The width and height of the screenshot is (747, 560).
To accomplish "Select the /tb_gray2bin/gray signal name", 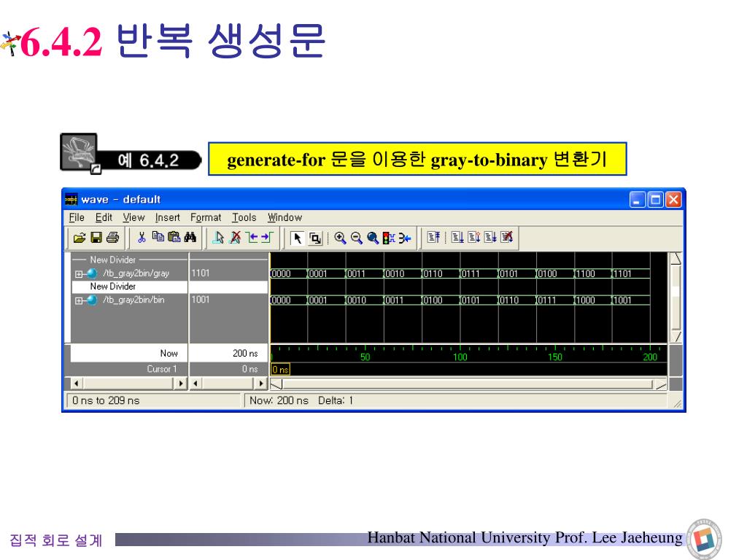I will click(136, 273).
